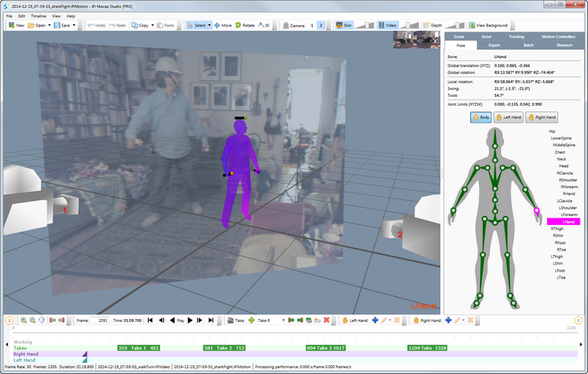Select the RForearm bone in list
Screen dimensions: 588x374
tap(569, 187)
